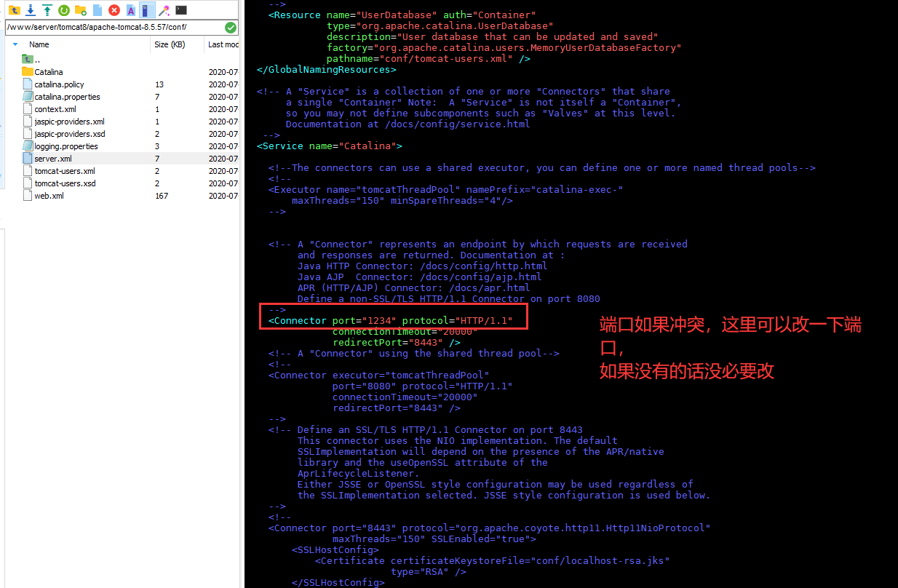The image size is (898, 588).
Task: Click the factory="...MemoryUserDatabaseFactory" line
Action: (x=504, y=47)
